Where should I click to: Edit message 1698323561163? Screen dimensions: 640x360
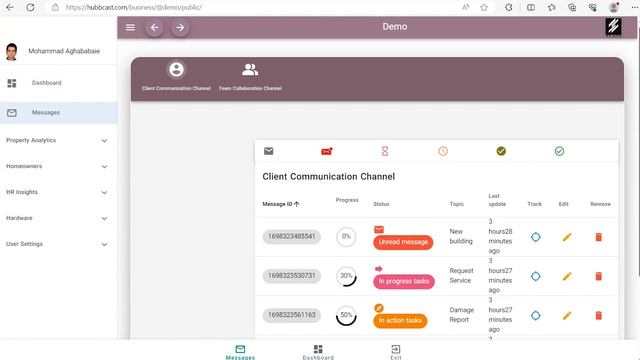567,316
